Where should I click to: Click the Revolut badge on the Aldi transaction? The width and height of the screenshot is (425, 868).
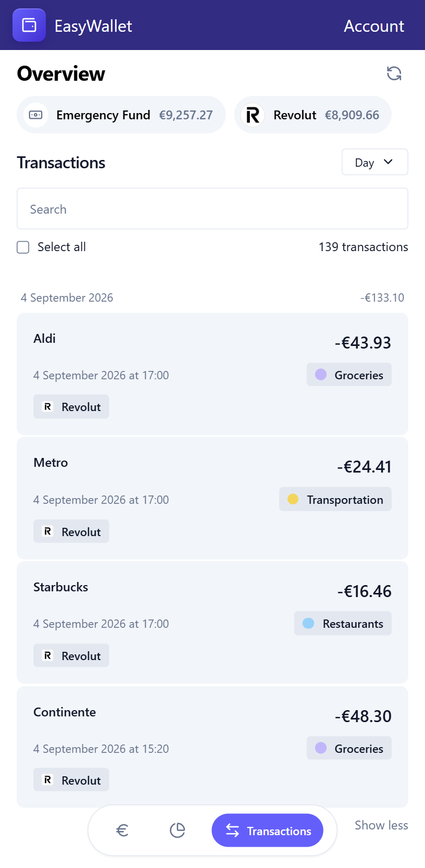coord(71,407)
